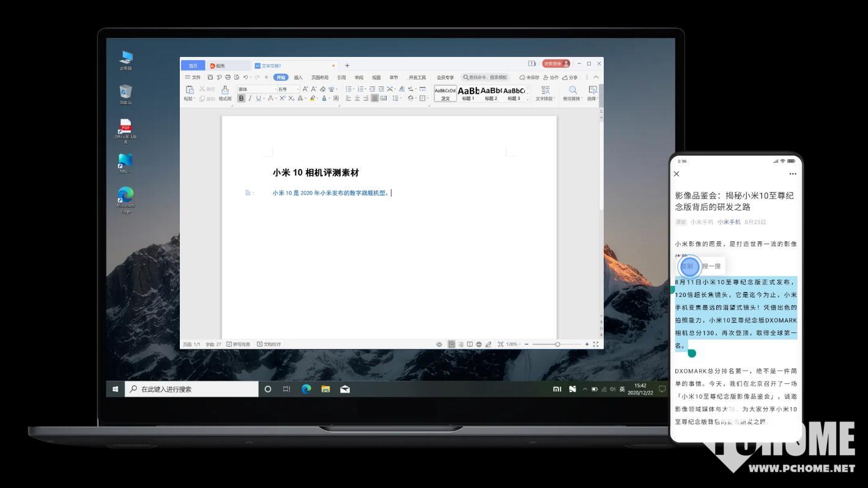Open the font name dropdown showing 宋体
Viewport: 868px width, 488px height.
pos(256,89)
